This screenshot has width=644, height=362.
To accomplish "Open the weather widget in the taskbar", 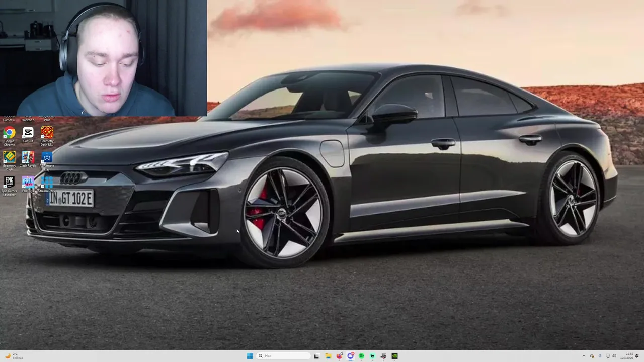I will (13, 356).
